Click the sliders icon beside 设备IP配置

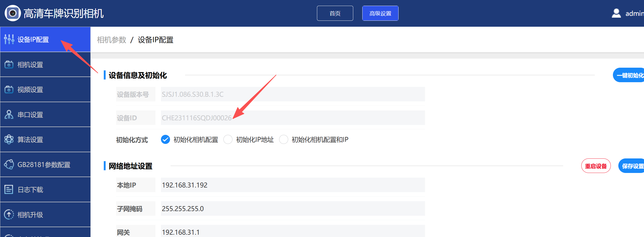tap(9, 39)
